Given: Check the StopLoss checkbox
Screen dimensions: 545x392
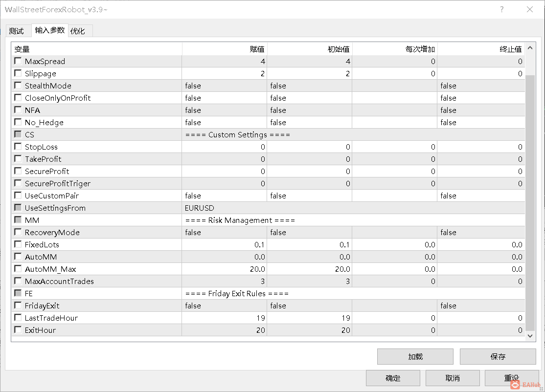Looking at the screenshot, I should click(18, 147).
